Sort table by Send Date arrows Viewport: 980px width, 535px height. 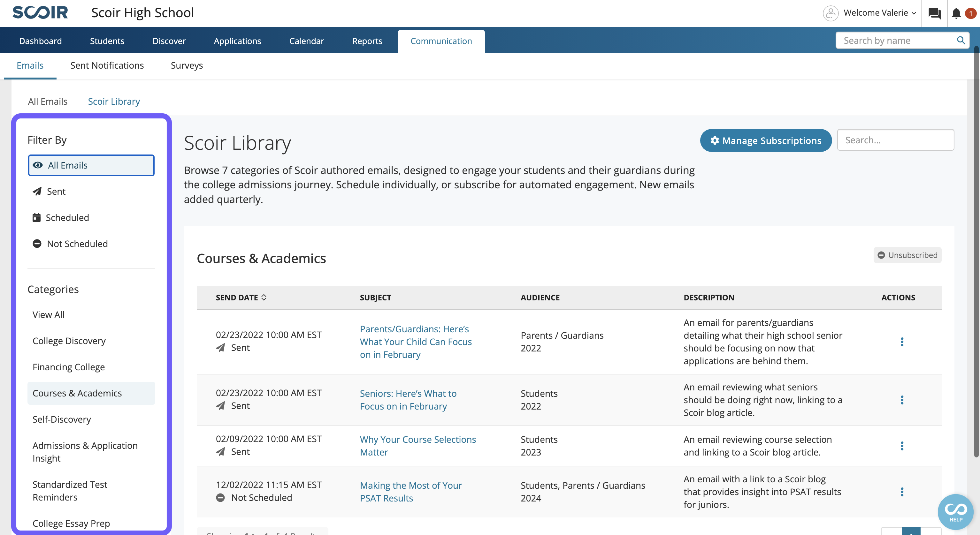tap(264, 298)
